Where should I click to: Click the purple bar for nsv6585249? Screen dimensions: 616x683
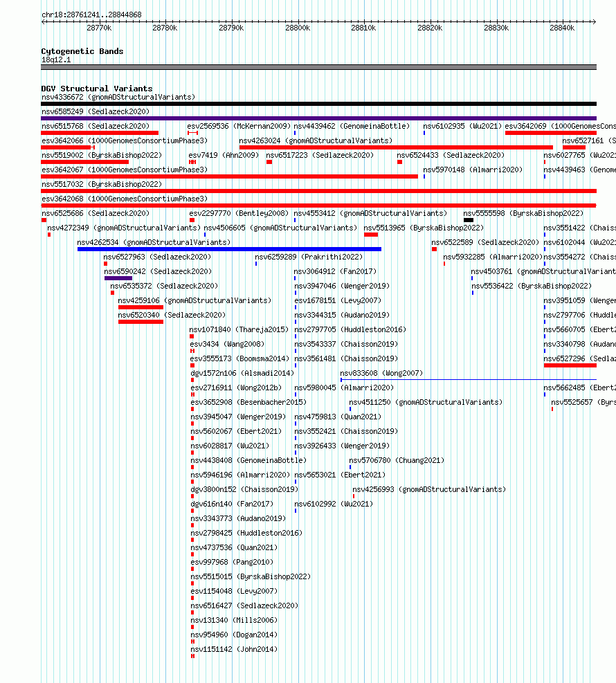pos(318,118)
